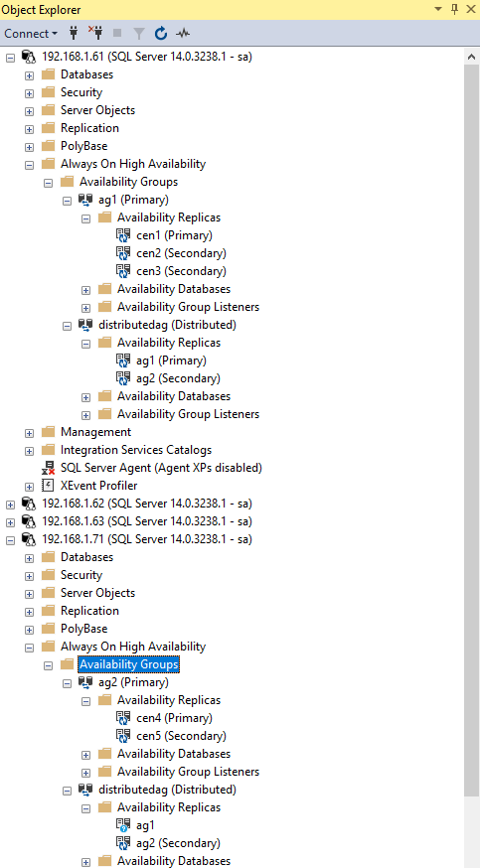
Task: Select the cen1 (Primary) replica icon
Action: click(x=123, y=235)
